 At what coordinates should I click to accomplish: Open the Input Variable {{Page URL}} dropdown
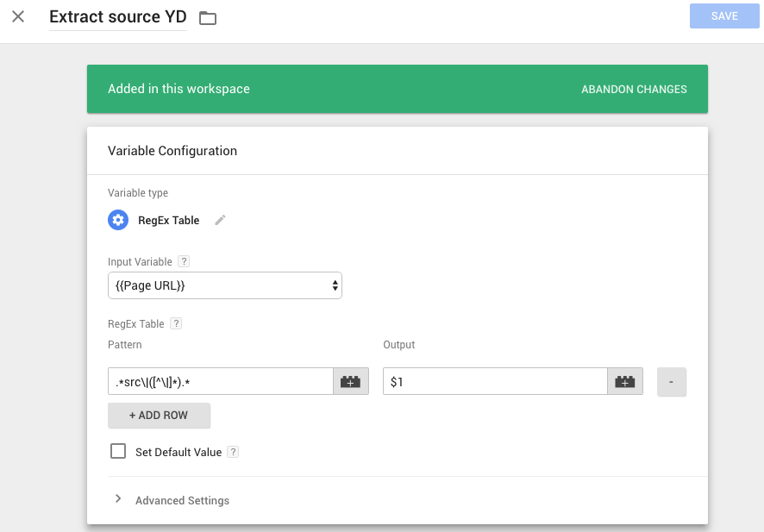point(224,285)
